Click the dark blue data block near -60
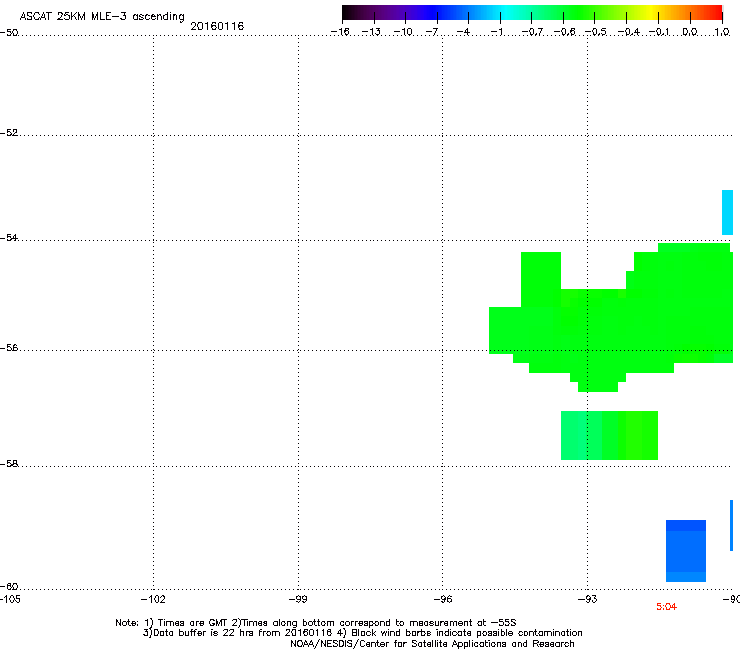Screen dimensions: 740x650 point(686,551)
